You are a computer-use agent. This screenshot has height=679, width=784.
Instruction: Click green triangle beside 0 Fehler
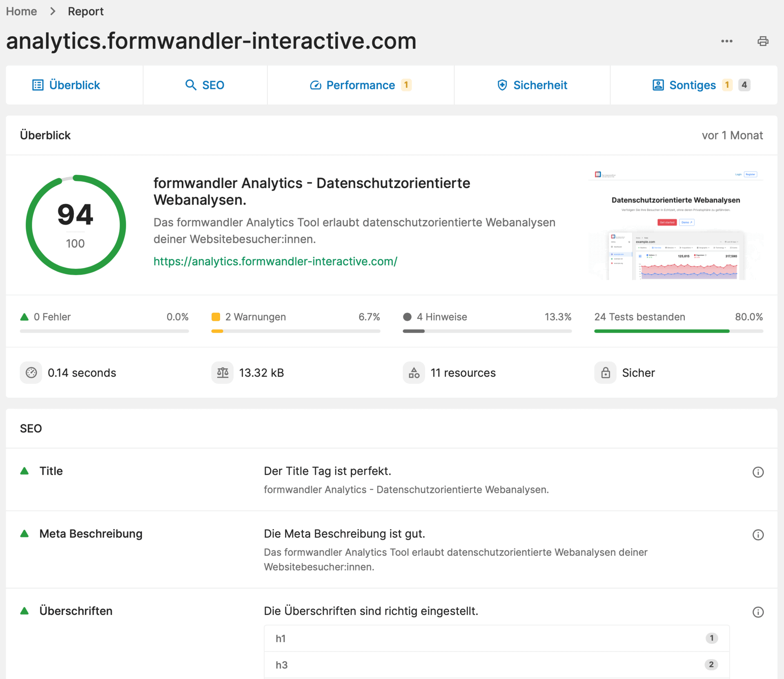24,317
